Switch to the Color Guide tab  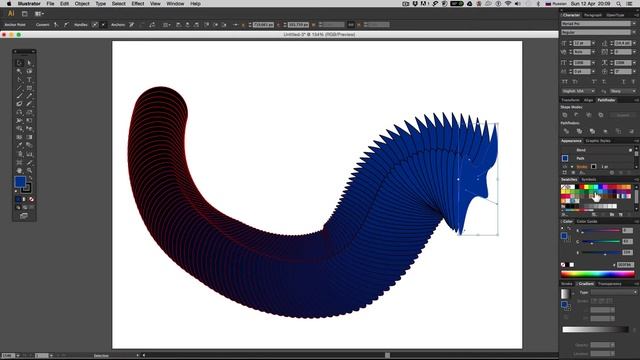(587, 222)
